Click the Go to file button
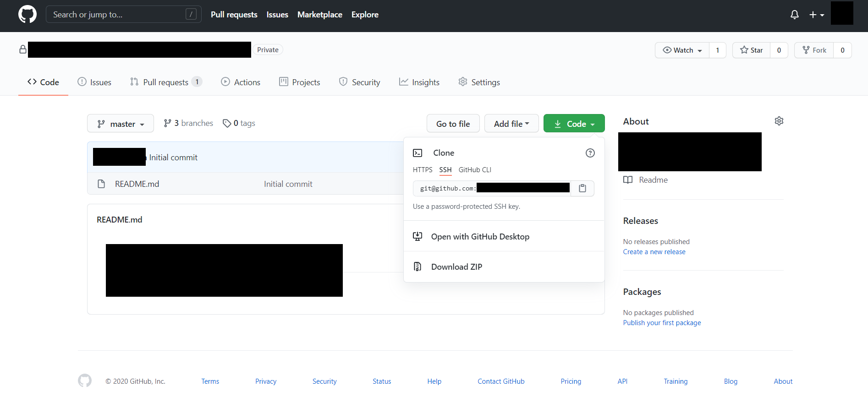The height and width of the screenshot is (408, 868). [453, 124]
